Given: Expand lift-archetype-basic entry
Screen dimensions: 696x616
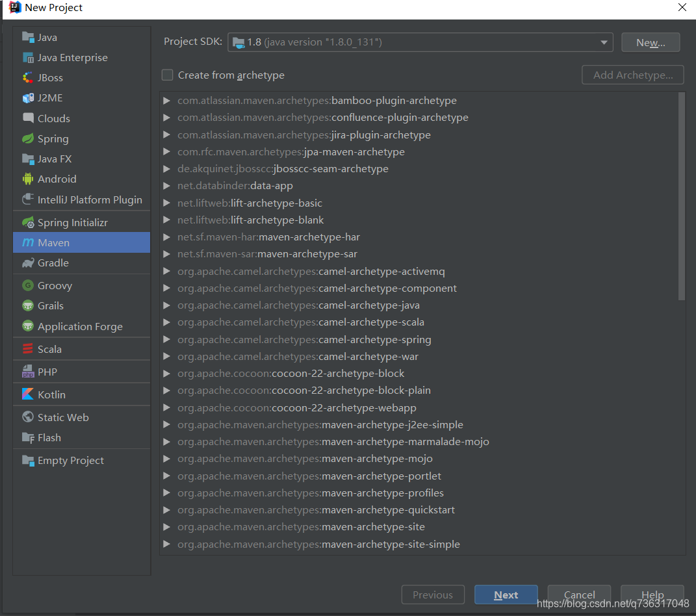Looking at the screenshot, I should point(166,203).
